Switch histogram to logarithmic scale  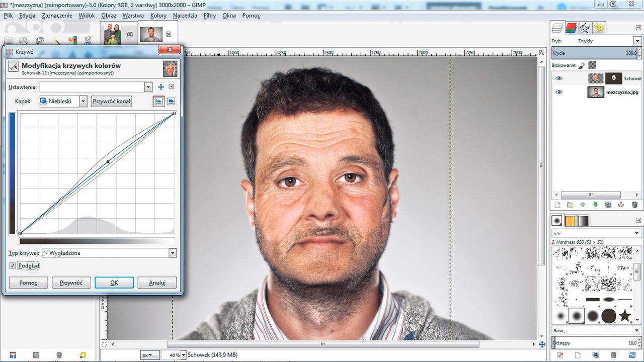point(171,101)
